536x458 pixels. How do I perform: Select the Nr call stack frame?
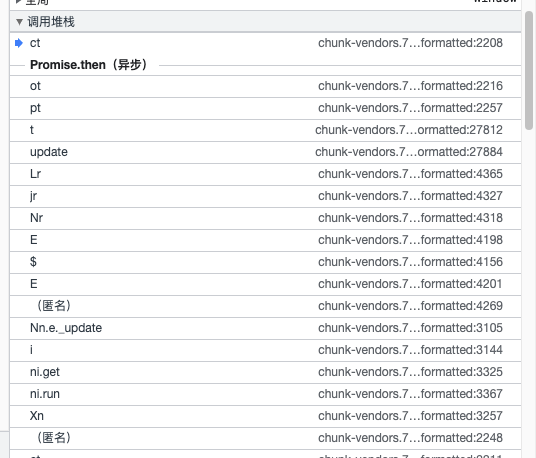point(265,218)
